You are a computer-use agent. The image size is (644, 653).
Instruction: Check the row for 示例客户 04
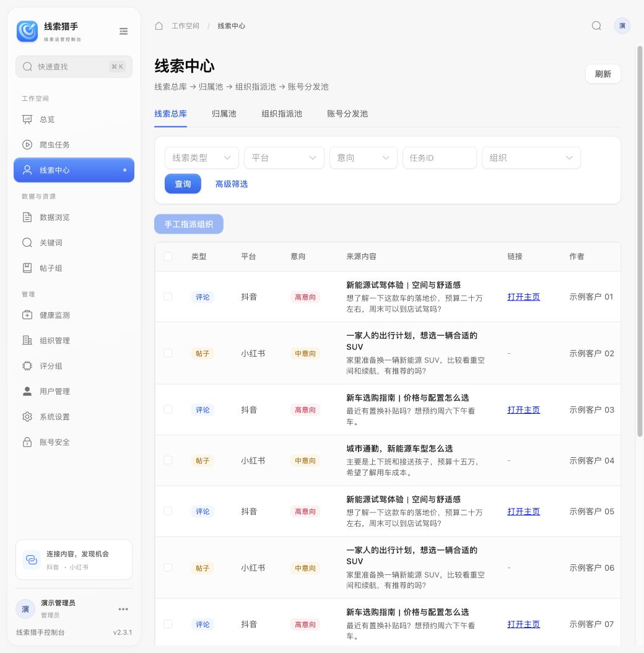[168, 460]
